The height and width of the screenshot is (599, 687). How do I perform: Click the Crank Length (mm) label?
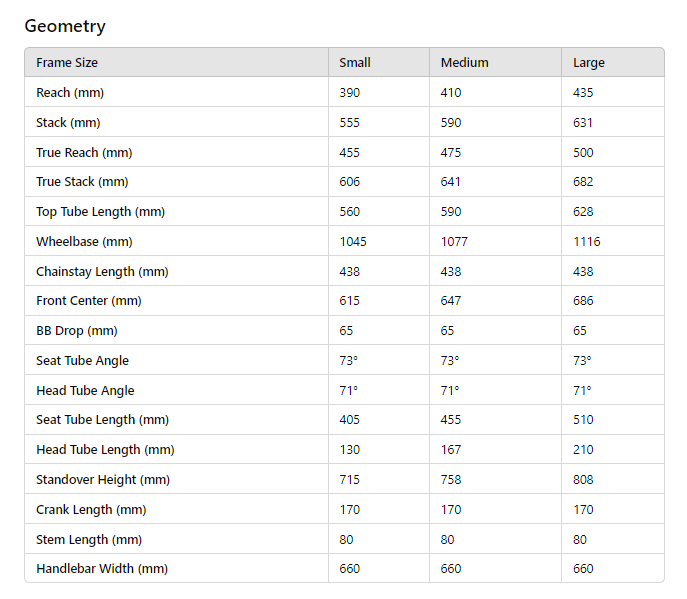(91, 510)
